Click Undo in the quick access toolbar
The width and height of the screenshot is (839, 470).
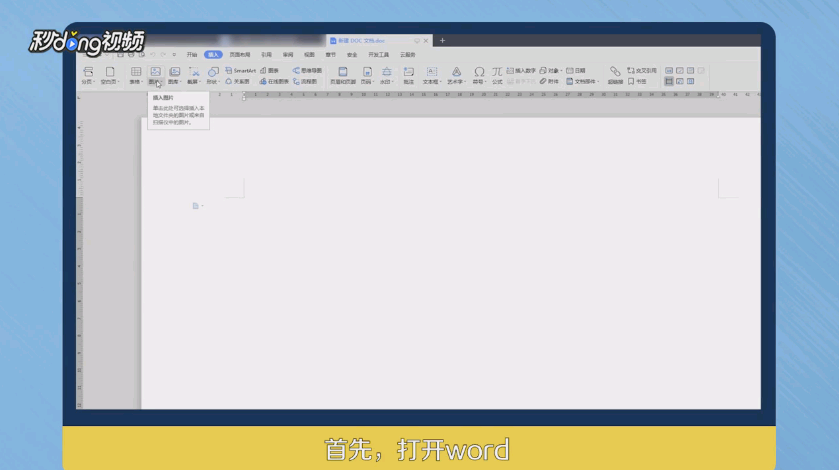pos(152,55)
